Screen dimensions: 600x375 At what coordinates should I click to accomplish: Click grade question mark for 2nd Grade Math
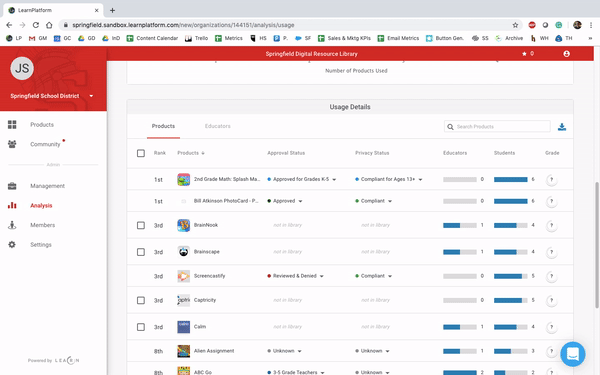(x=551, y=179)
